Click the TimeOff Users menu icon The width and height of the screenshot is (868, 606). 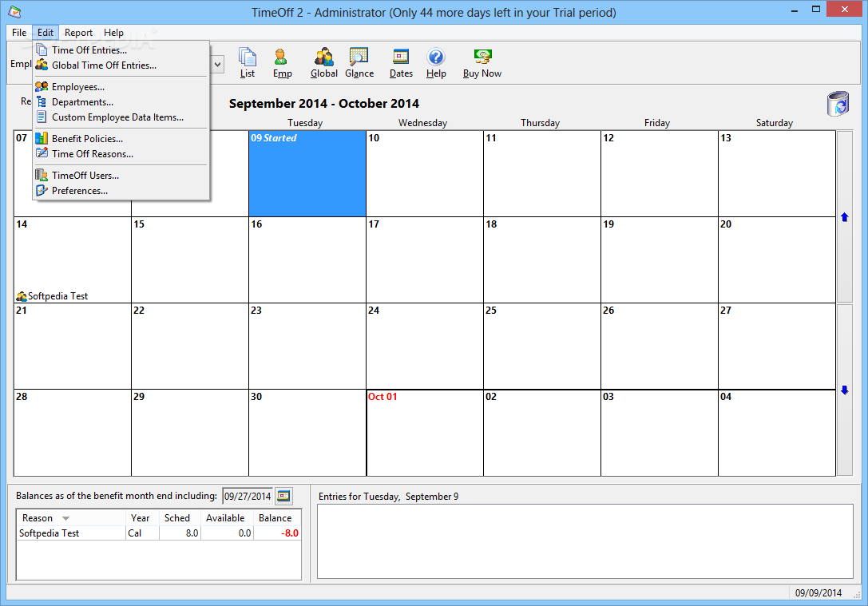click(42, 175)
